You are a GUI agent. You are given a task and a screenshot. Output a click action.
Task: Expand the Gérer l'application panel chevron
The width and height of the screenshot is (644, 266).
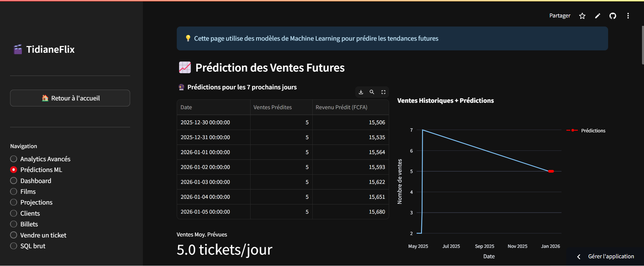(579, 257)
